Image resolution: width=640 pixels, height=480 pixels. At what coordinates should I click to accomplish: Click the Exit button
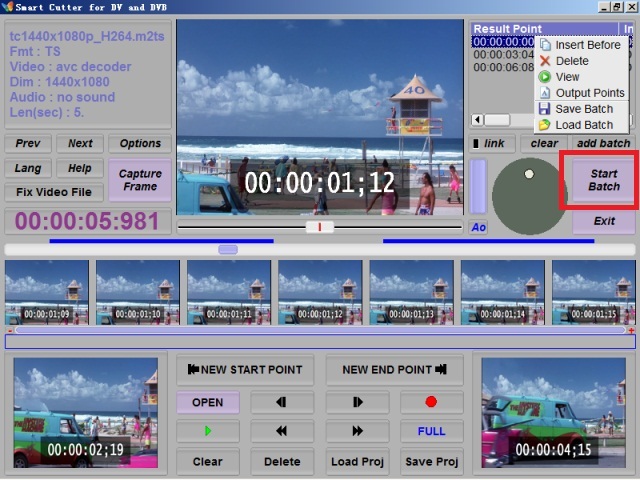(604, 221)
